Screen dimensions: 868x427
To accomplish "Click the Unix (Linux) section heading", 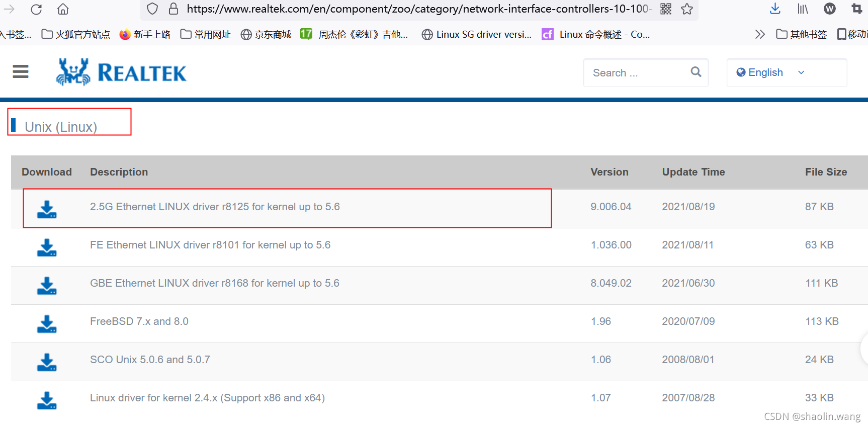I will tap(61, 127).
